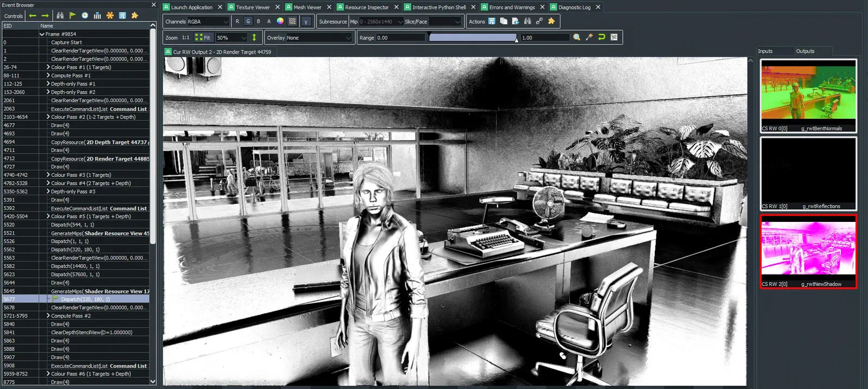Open the Overlay None dropdown
The height and width of the screenshot is (389, 868).
click(319, 37)
